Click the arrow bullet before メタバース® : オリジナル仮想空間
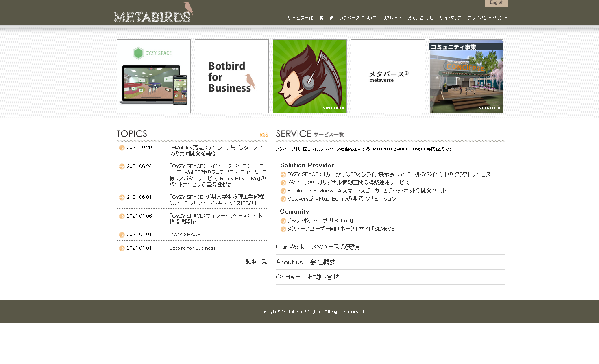The width and height of the screenshot is (599, 364). (283, 183)
